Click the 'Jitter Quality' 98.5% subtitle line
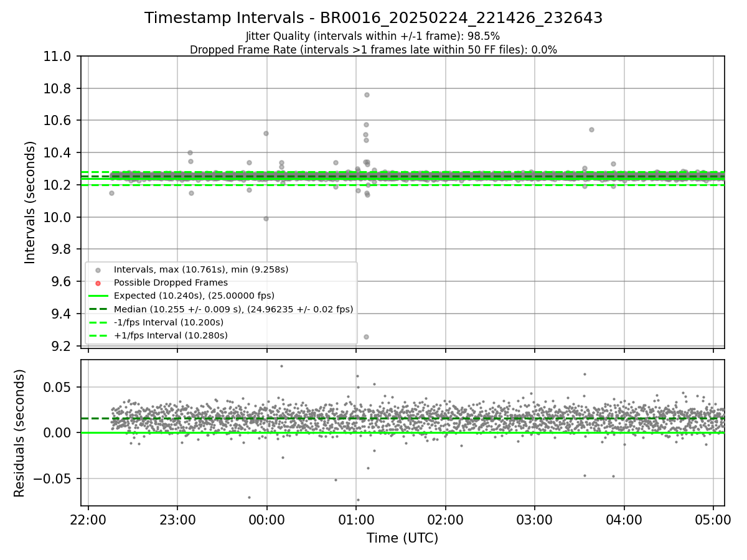Viewport: 747px width, 560px height. click(x=373, y=36)
